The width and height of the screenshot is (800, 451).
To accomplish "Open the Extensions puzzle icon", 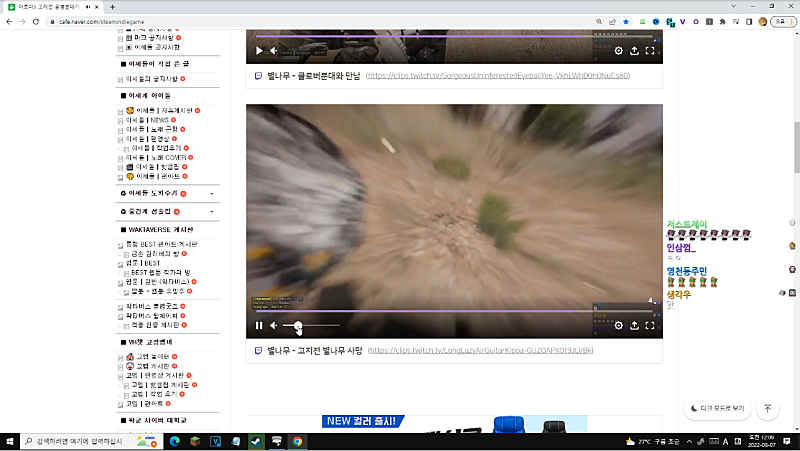I will [722, 21].
